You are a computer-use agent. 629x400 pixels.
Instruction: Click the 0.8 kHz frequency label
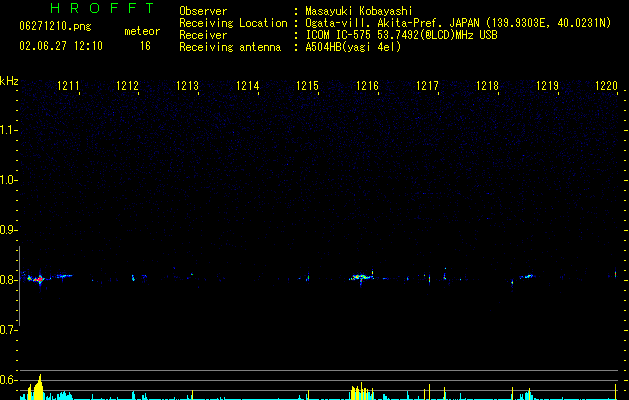coord(8,280)
